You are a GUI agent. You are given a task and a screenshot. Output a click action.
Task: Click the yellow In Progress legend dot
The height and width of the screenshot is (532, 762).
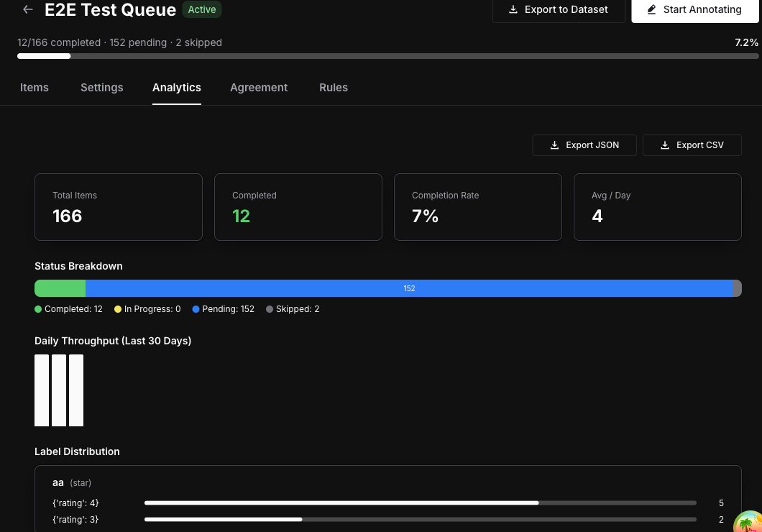(118, 308)
